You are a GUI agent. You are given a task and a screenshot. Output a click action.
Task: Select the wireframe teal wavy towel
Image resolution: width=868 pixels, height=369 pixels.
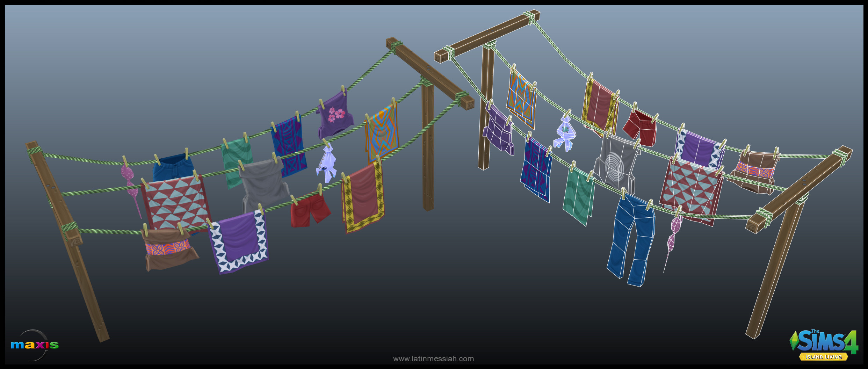578,196
